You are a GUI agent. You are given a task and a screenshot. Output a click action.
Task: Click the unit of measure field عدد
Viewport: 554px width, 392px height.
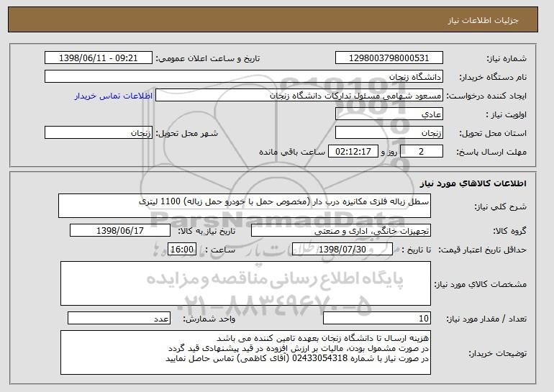coord(119,318)
